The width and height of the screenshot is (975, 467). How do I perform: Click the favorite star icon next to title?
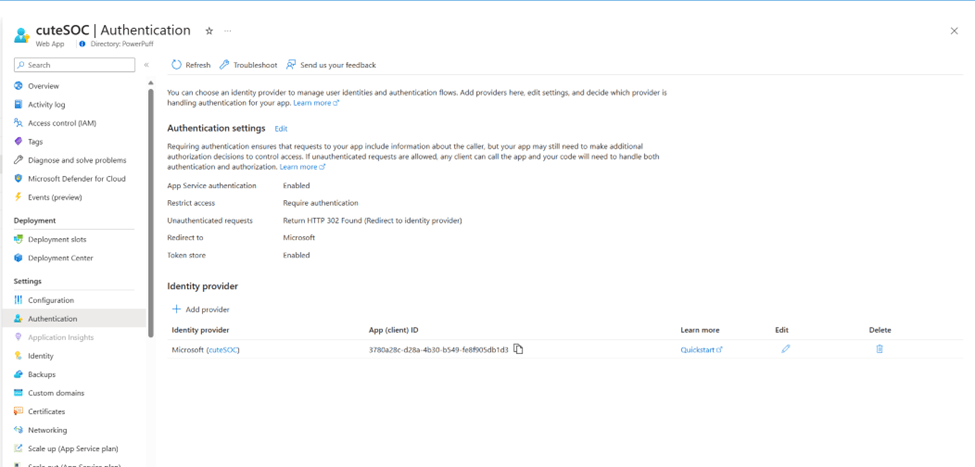209,31
